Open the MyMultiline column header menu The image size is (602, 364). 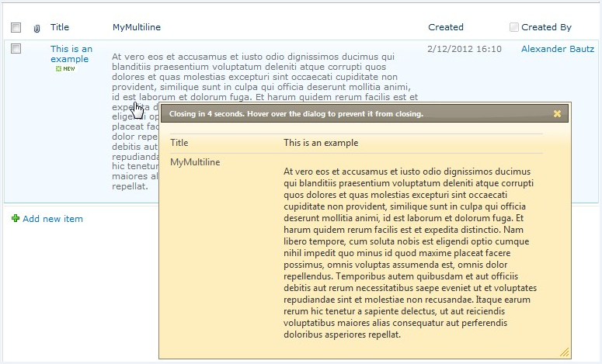click(136, 27)
